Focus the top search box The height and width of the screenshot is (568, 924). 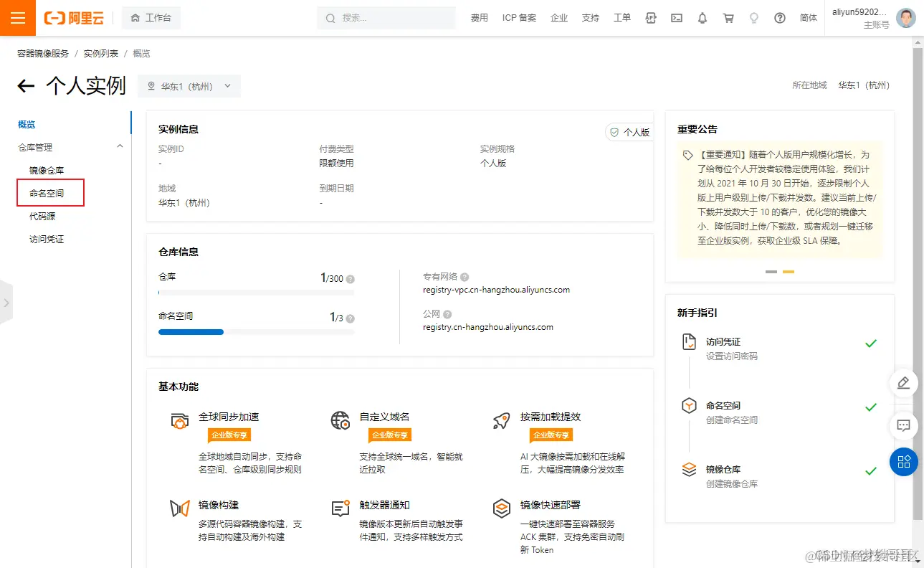point(386,18)
